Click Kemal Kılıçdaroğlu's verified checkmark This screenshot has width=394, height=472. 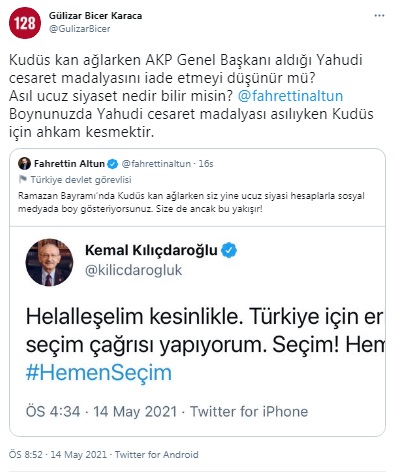coord(229,250)
